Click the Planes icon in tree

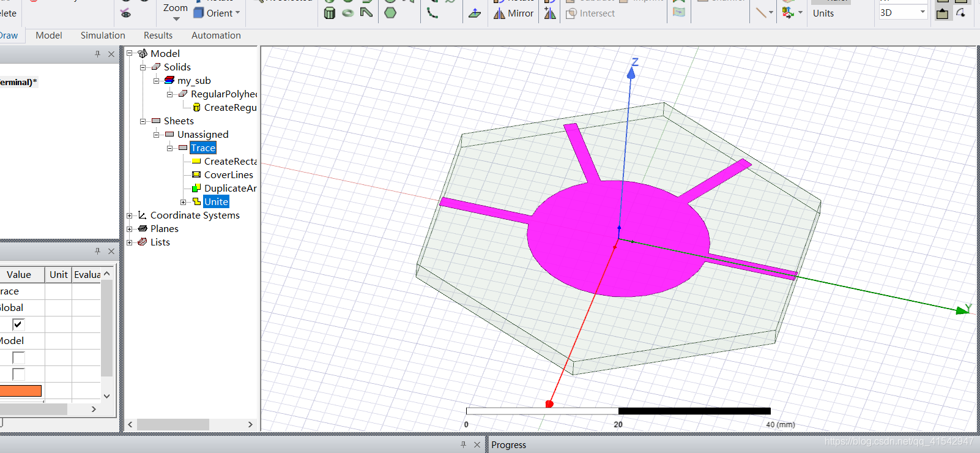point(143,228)
